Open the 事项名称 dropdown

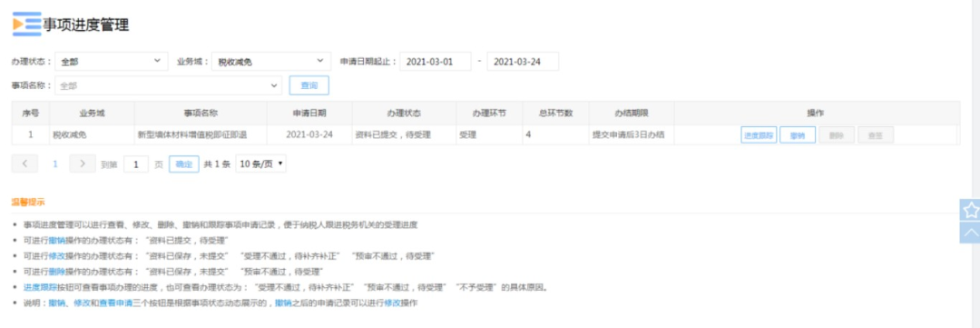(168, 85)
